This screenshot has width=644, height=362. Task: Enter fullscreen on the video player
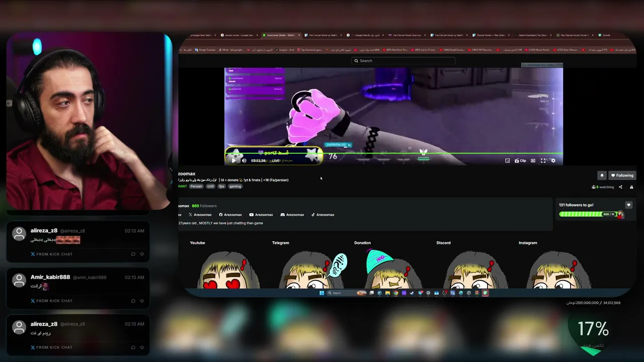pyautogui.click(x=543, y=160)
